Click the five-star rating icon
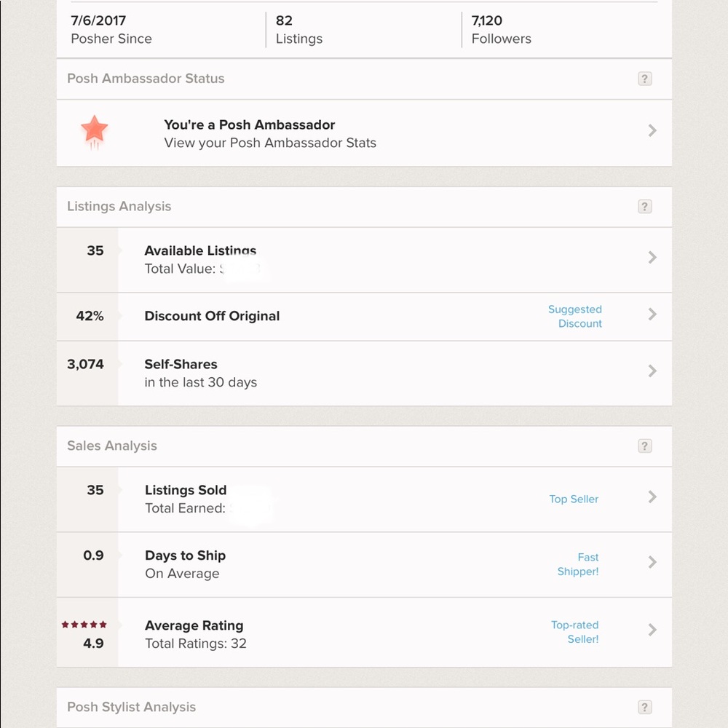 click(84, 624)
